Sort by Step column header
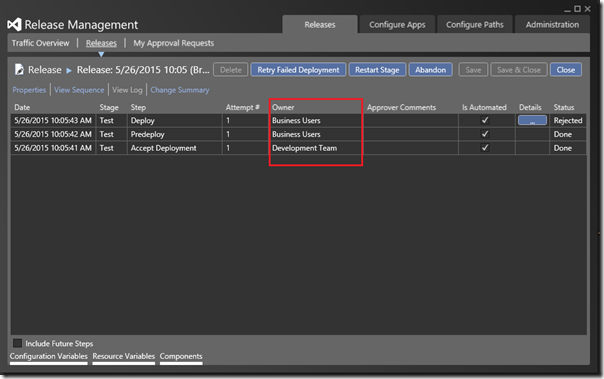Viewport: 604px width, 379px height. (138, 107)
